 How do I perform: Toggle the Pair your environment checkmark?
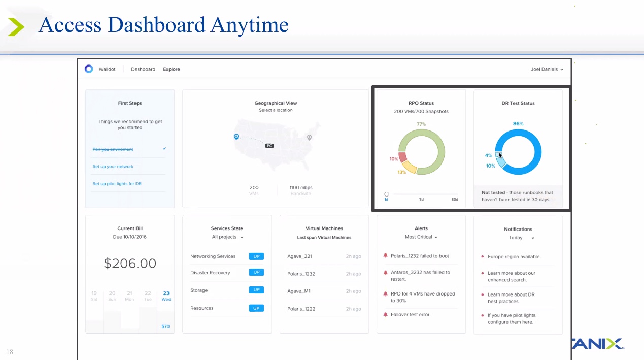click(164, 149)
